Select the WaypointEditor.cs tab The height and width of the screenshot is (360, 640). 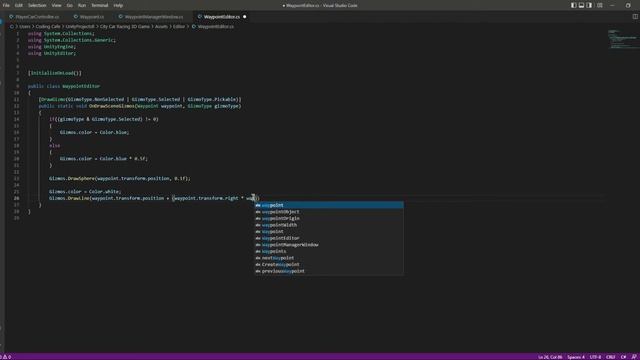click(x=222, y=17)
